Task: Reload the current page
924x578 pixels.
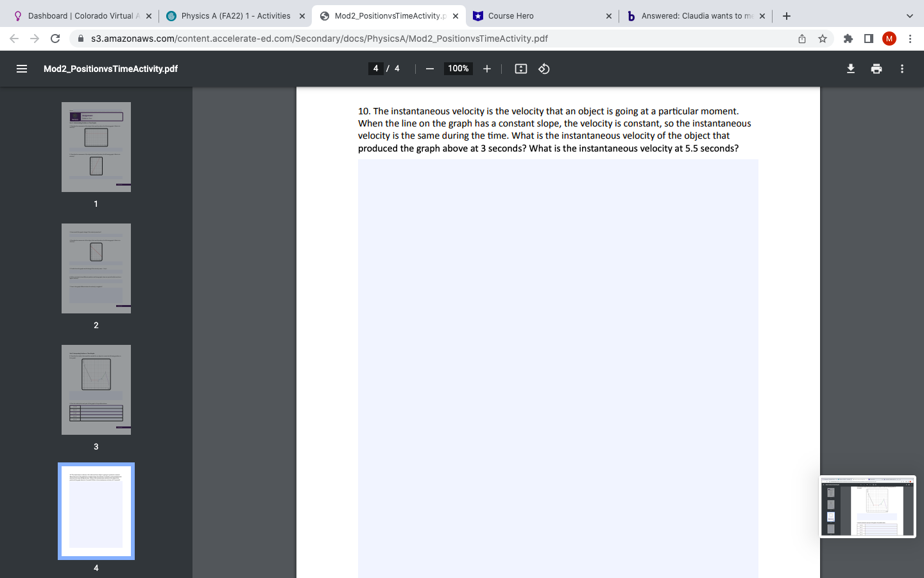Action: tap(55, 39)
